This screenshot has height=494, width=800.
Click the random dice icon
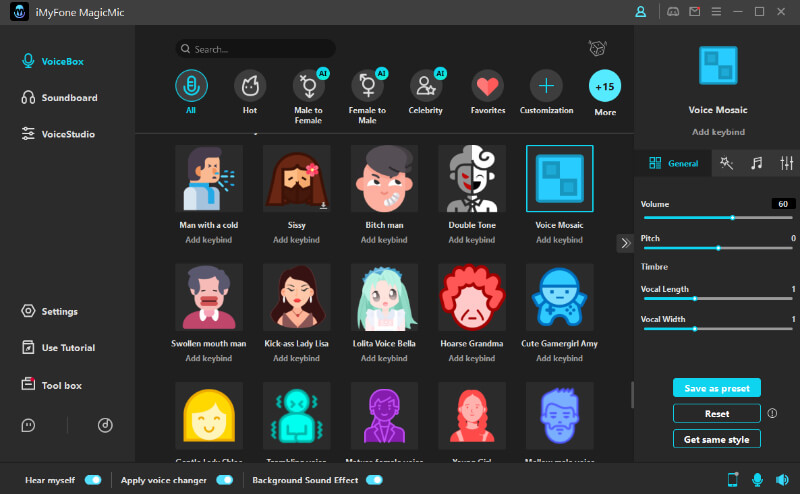597,48
